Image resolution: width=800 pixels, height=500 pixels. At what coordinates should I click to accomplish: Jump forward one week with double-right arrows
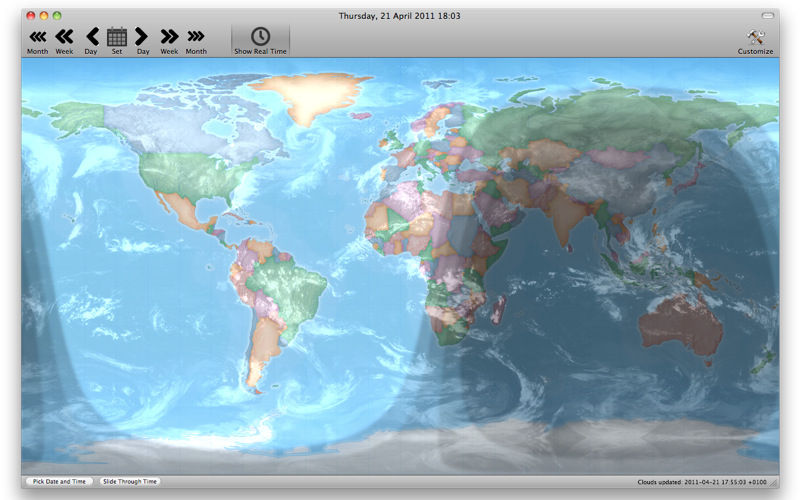[x=169, y=37]
